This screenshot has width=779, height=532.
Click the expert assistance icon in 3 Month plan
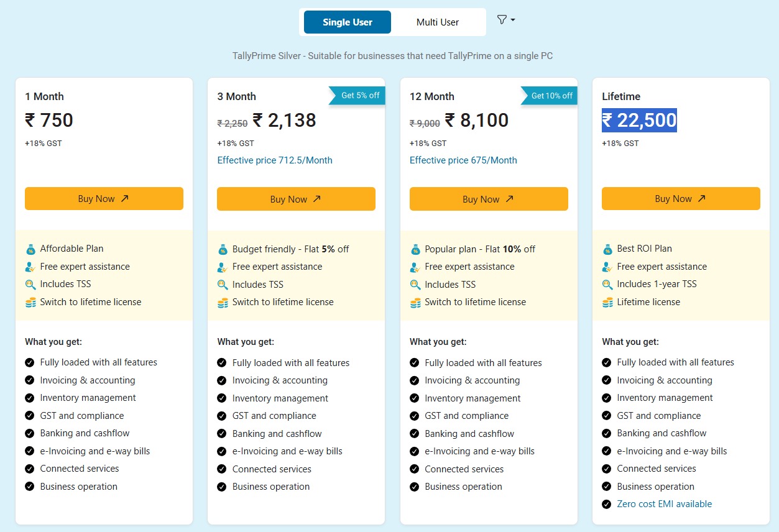(223, 267)
